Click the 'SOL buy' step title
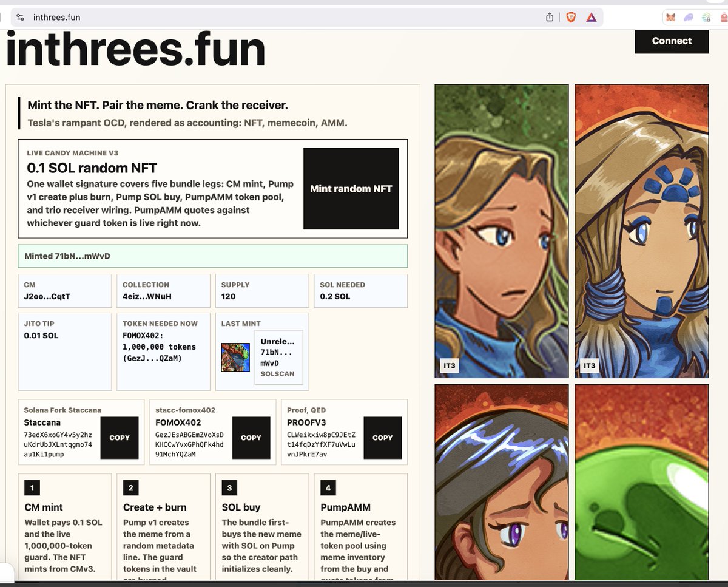 tap(241, 507)
